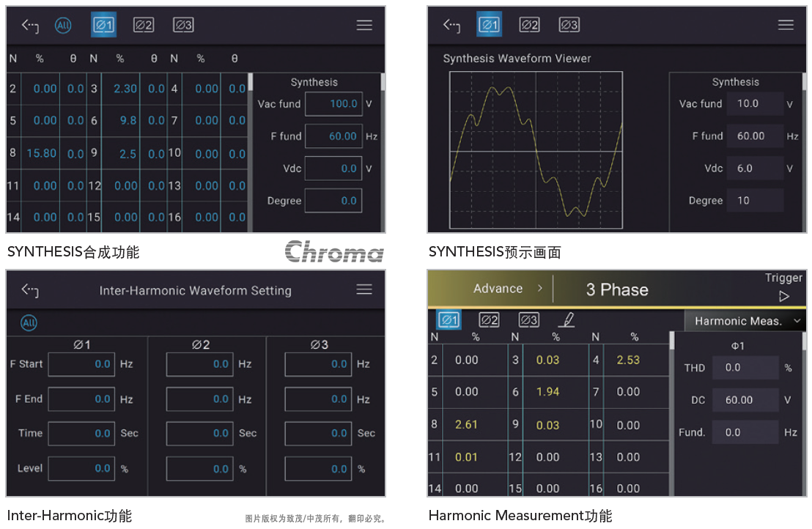Expand the Harmonic Meas. dropdown
The image size is (812, 529).
(745, 321)
